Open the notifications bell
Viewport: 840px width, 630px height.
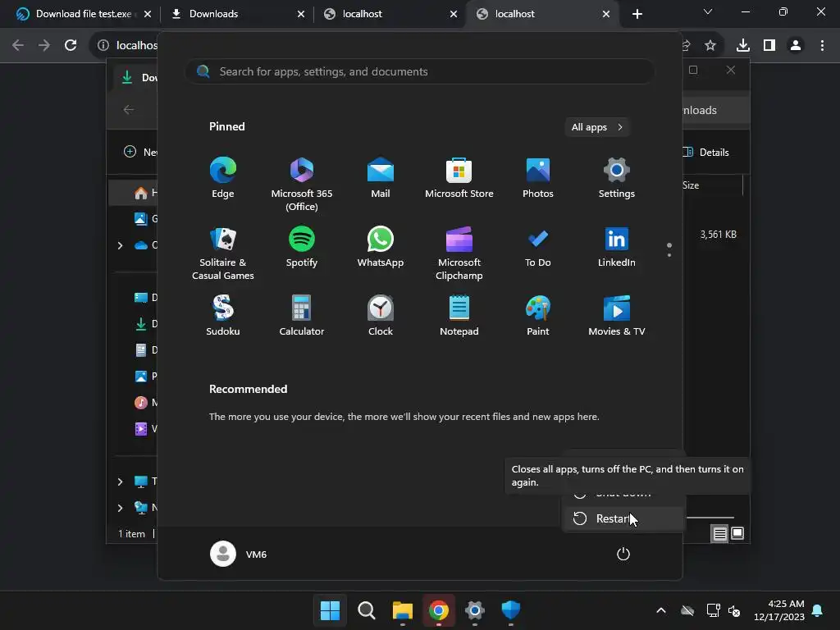click(818, 610)
